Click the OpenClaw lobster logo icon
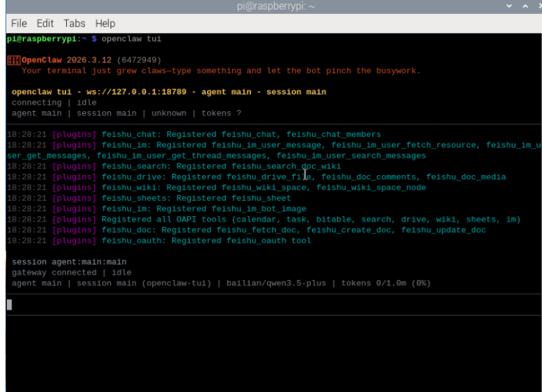The height and width of the screenshot is (392, 542). pyautogui.click(x=14, y=60)
